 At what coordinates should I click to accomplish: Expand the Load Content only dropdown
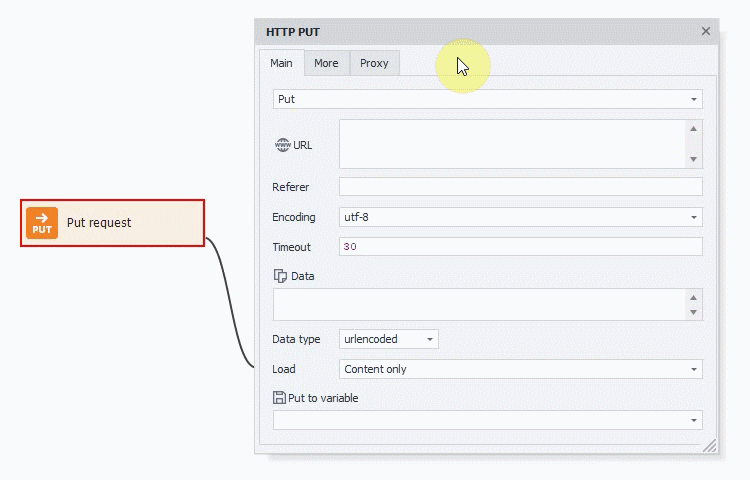coord(521,369)
